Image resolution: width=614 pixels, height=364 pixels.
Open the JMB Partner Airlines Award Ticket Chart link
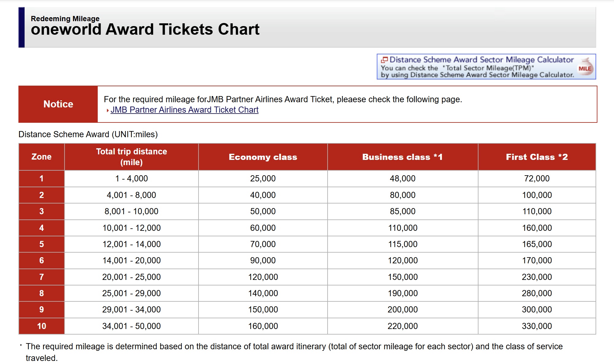point(184,110)
